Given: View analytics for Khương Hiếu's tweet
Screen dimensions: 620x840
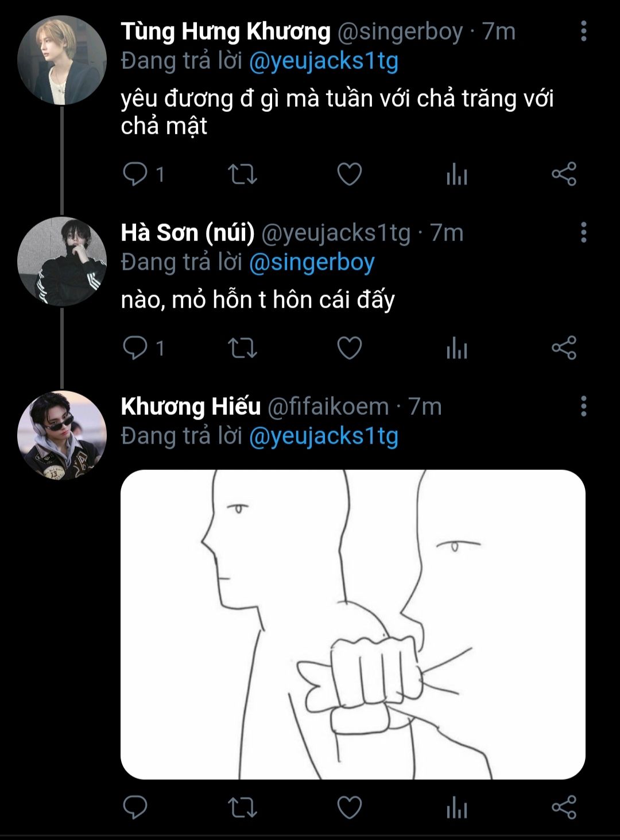Looking at the screenshot, I should (457, 807).
